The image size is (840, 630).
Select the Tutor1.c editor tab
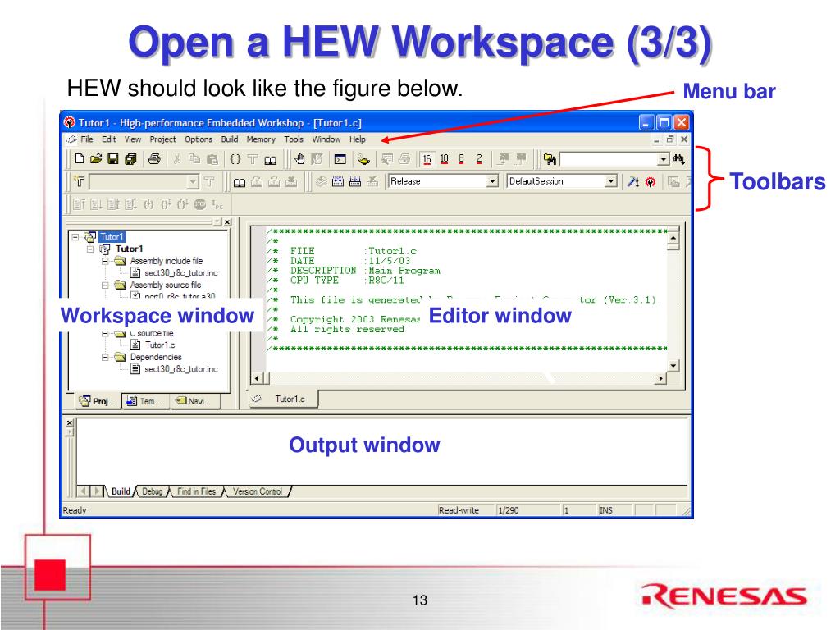[x=283, y=399]
